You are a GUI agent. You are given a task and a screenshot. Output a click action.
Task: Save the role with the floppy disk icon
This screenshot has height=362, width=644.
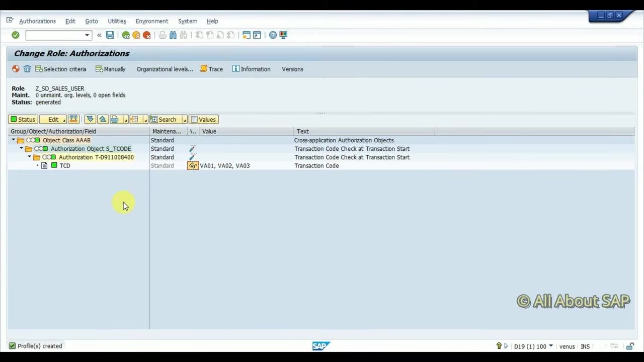(x=110, y=35)
